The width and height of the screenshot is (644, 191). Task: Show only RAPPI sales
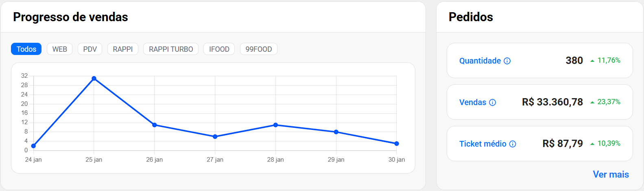click(x=123, y=49)
